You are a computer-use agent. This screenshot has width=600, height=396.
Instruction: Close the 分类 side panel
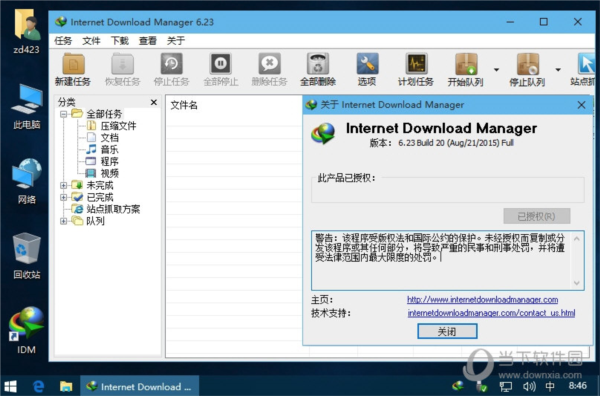click(x=154, y=102)
